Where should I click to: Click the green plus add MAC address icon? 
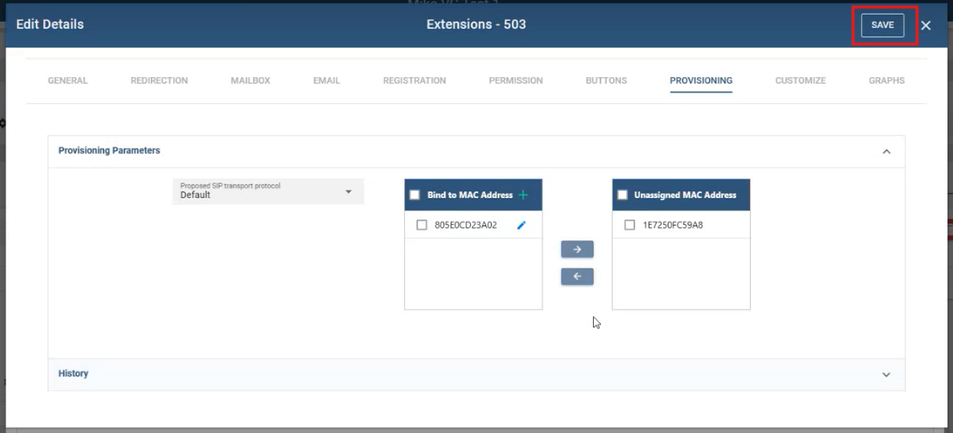(x=523, y=195)
